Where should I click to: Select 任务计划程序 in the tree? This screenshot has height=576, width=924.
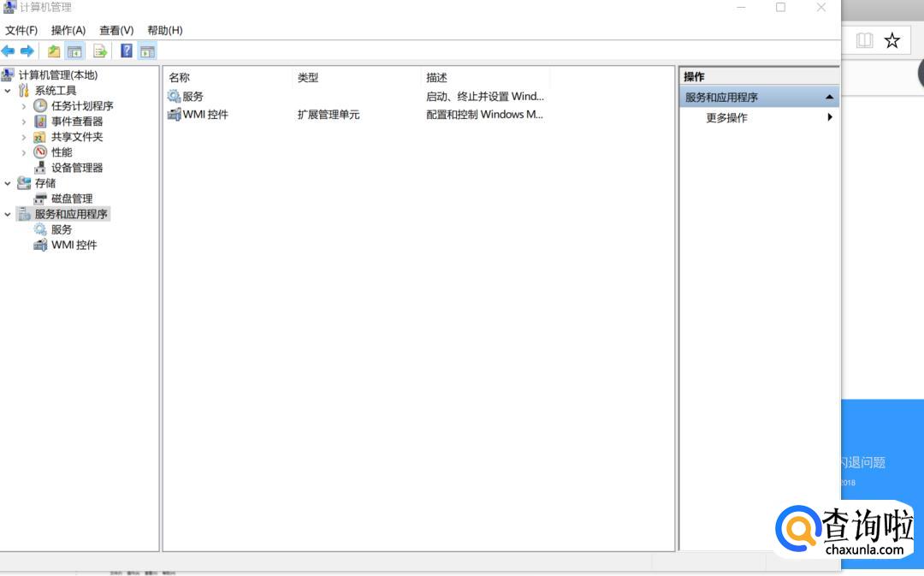(x=82, y=105)
